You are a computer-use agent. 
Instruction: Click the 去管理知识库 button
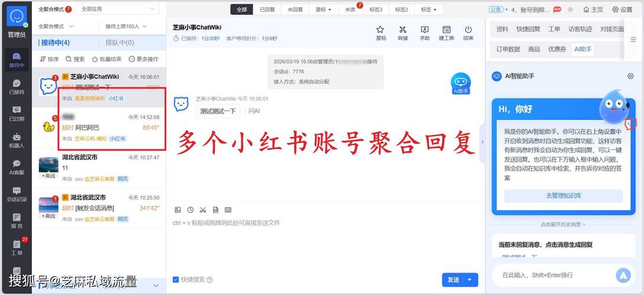[x=563, y=196]
